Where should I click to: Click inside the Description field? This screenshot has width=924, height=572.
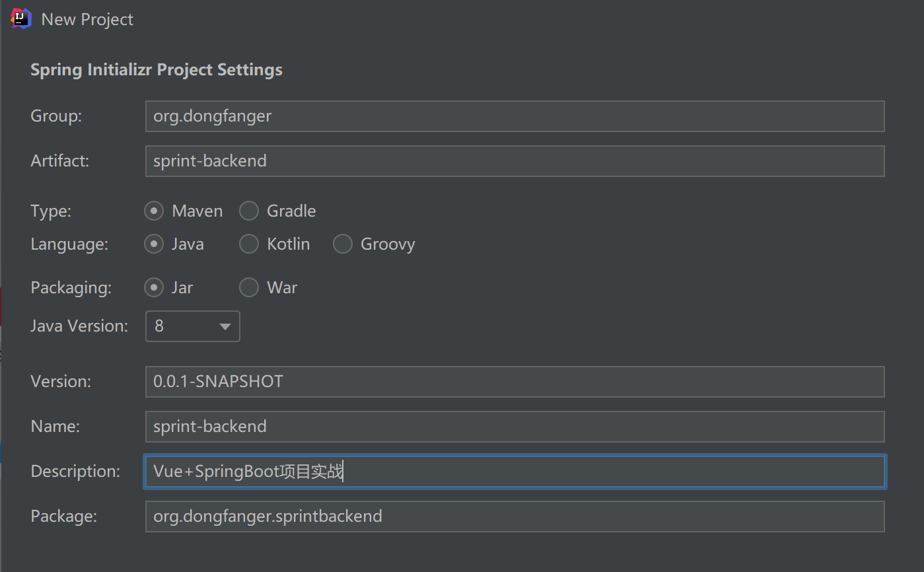[x=515, y=472]
